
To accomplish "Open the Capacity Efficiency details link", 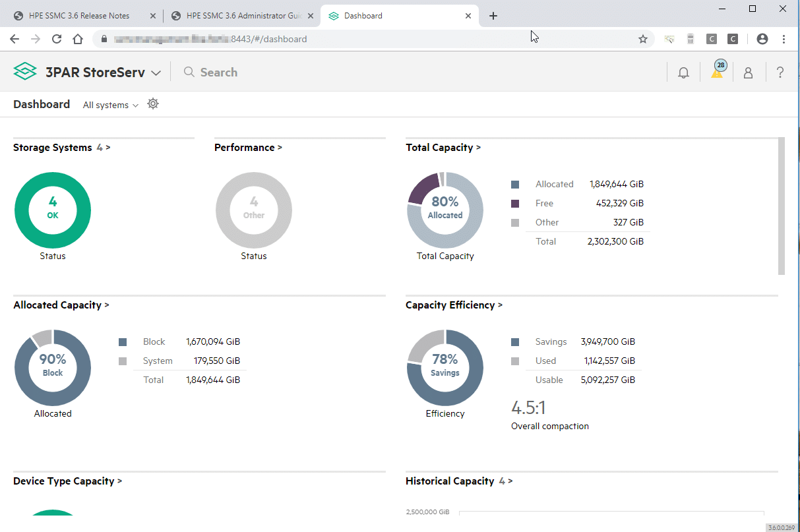I will 454,305.
